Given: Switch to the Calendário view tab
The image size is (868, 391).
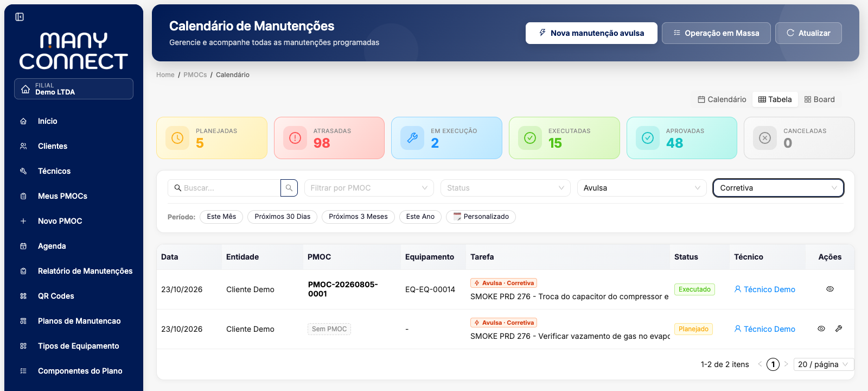Looking at the screenshot, I should click(722, 99).
